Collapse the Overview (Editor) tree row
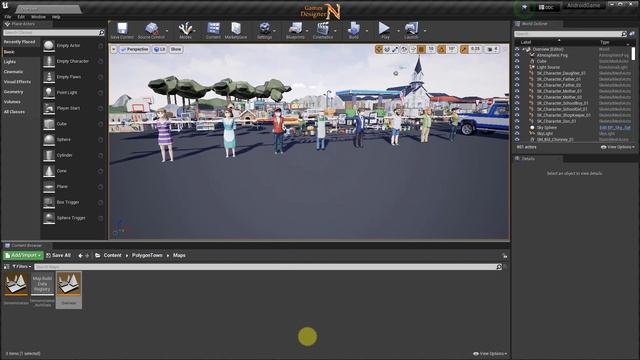640x360 pixels. pos(524,49)
